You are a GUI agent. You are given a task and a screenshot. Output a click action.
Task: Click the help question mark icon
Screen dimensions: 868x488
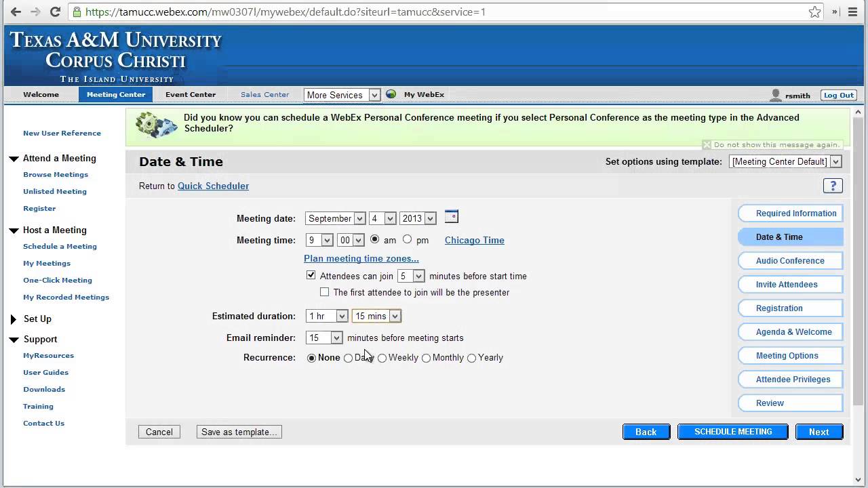pyautogui.click(x=833, y=186)
